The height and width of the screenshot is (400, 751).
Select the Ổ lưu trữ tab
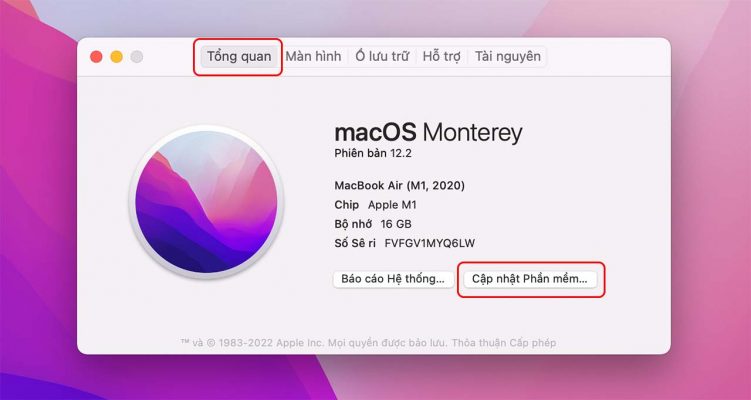[382, 57]
